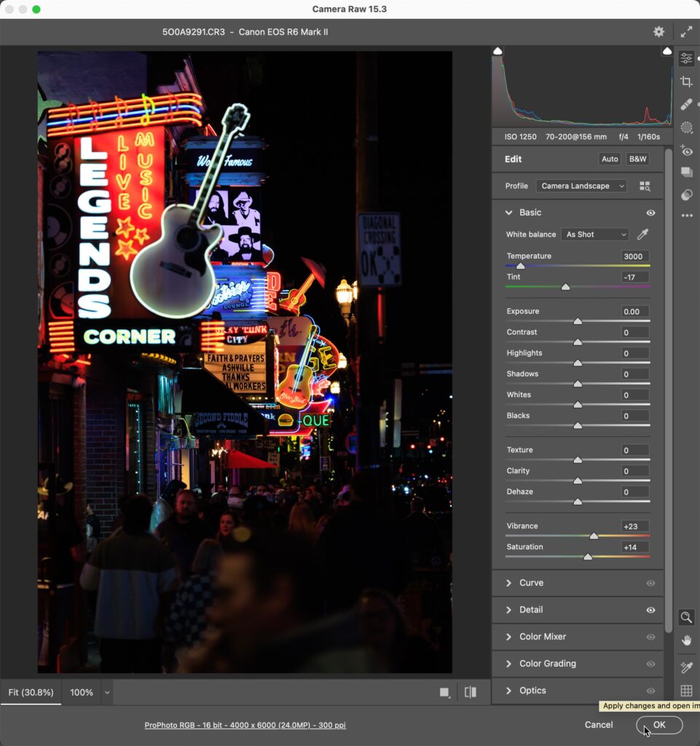
Task: Click the Temperature slider handle
Action: [x=520, y=266]
